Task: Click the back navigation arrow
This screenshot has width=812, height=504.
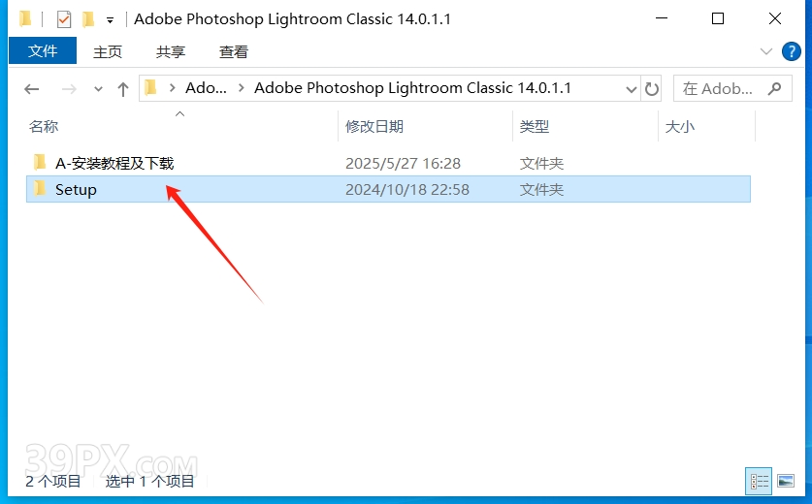Action: (32, 89)
